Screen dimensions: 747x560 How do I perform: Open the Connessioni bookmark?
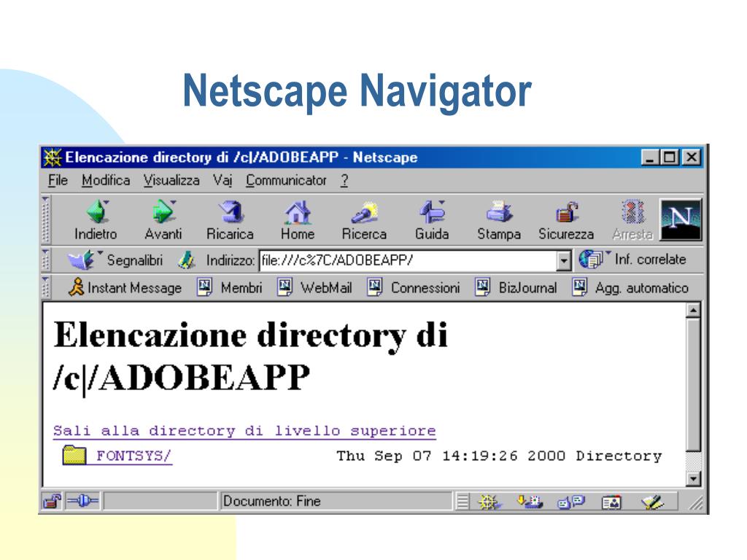(414, 287)
